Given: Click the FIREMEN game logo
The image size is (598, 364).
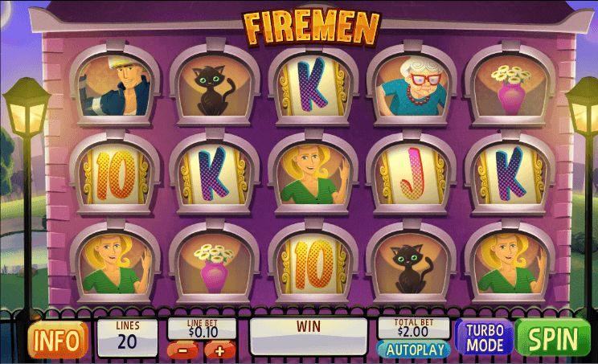Looking at the screenshot, I should [x=312, y=27].
